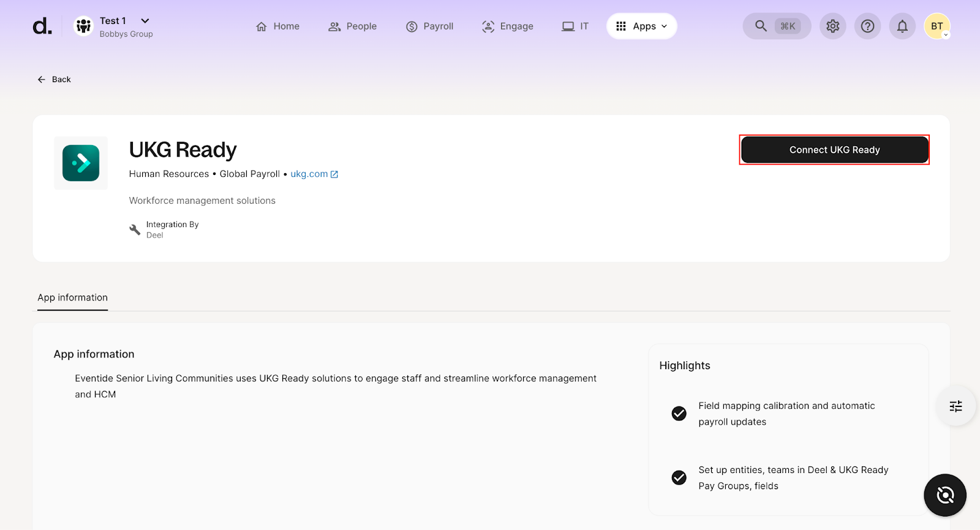Open the People menu
980x530 pixels.
pos(353,26)
